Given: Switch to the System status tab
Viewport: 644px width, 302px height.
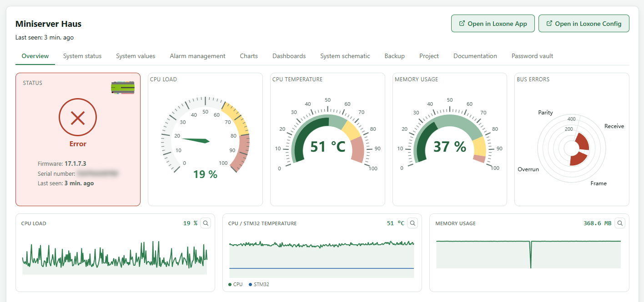Looking at the screenshot, I should click(82, 56).
